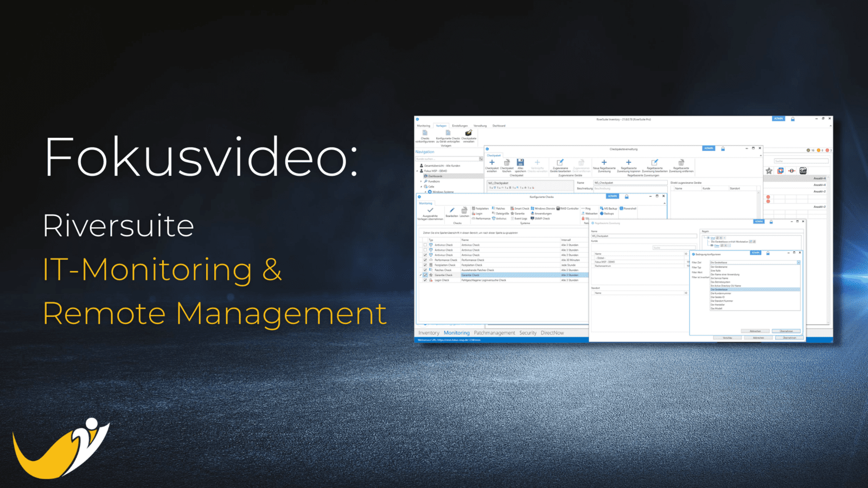Click Löschen trash in Konfigurierte Checks
This screenshot has height=488, width=868.
coord(464,210)
